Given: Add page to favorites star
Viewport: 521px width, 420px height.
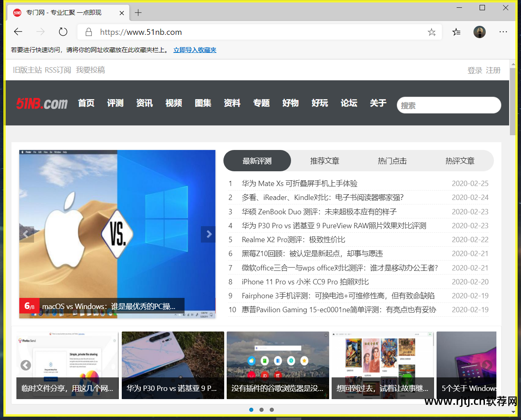Looking at the screenshot, I should (432, 32).
